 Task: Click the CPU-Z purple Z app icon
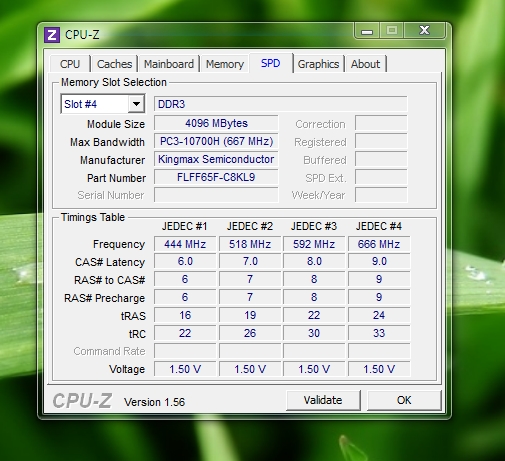coord(52,35)
